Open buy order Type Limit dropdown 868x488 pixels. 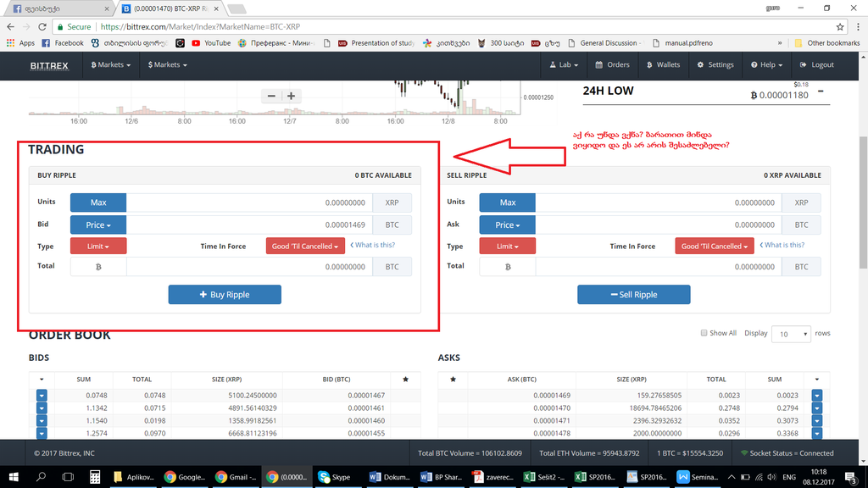[x=98, y=247]
